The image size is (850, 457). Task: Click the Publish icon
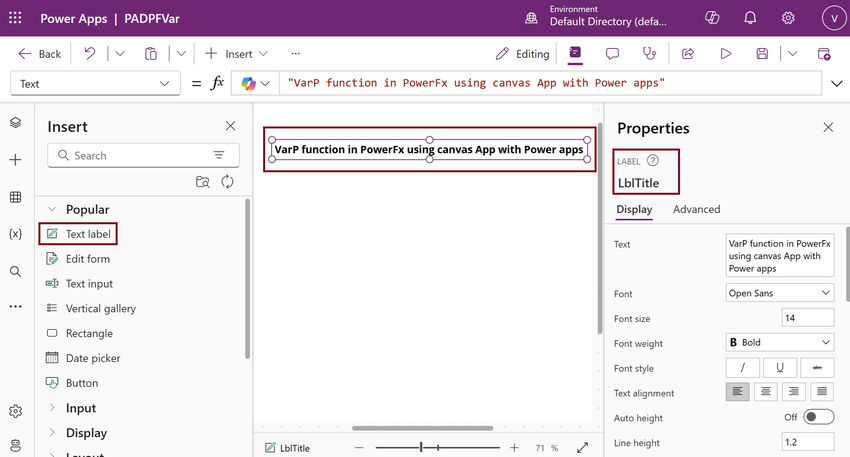(x=823, y=53)
